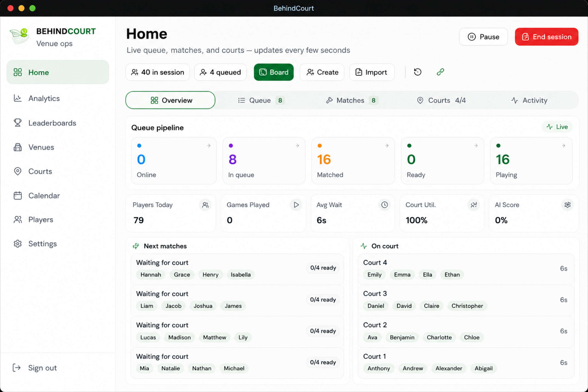Click 0/4 ready badge in Mia's match
The image size is (588, 392).
coord(323,363)
